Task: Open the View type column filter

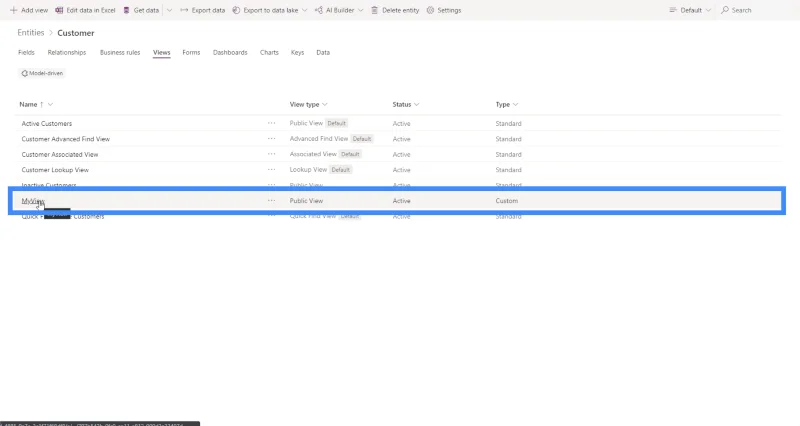Action: coord(309,105)
